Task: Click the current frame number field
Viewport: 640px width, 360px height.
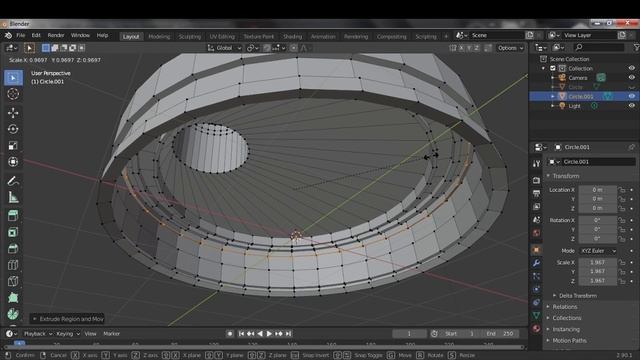Action: click(x=409, y=333)
